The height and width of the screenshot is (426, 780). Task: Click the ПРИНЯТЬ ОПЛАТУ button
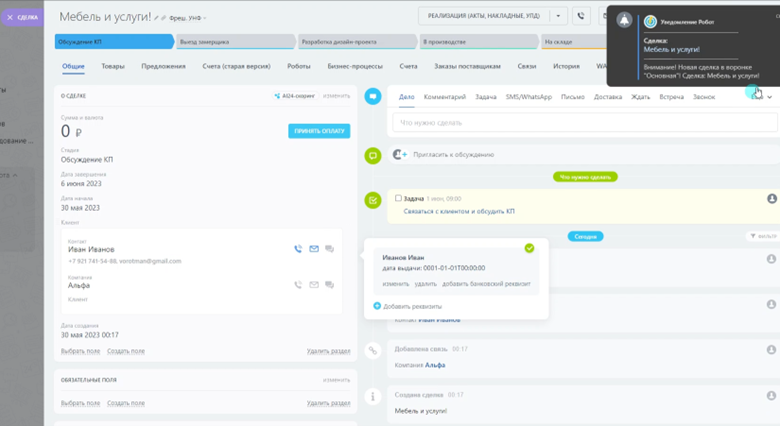319,131
